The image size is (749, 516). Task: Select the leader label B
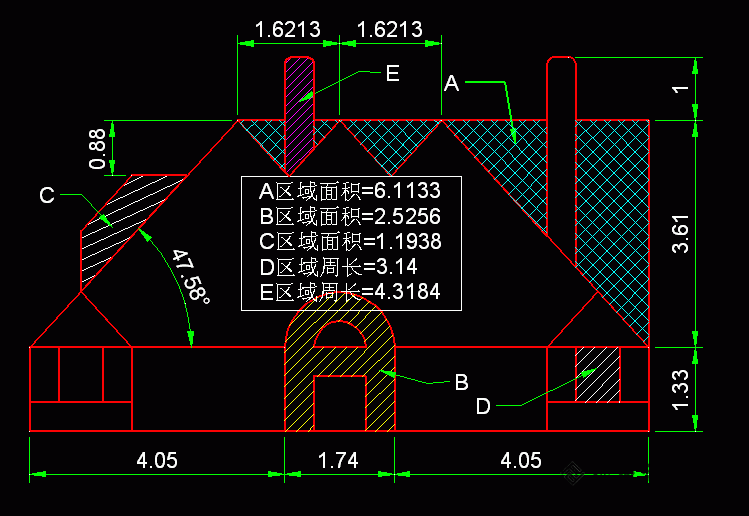pyautogui.click(x=461, y=382)
